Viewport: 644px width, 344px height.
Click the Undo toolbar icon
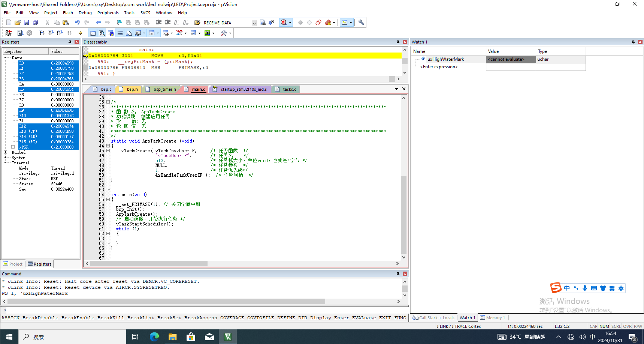pyautogui.click(x=77, y=23)
